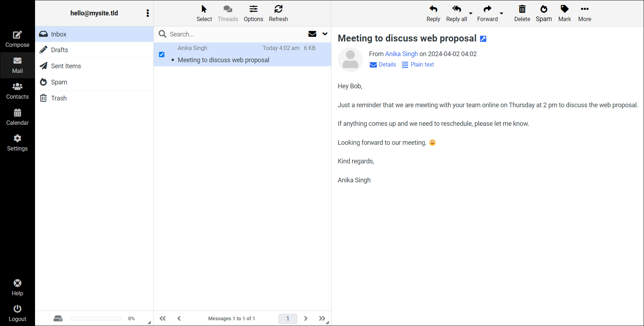
Task: Toggle message selection mode via Select
Action: tap(204, 13)
